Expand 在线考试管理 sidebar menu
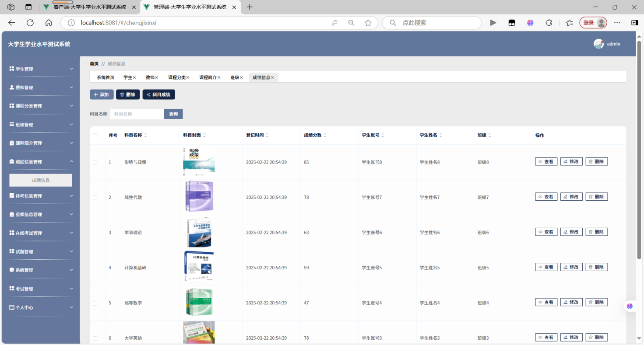Image resolution: width=644 pixels, height=345 pixels. pos(41,233)
